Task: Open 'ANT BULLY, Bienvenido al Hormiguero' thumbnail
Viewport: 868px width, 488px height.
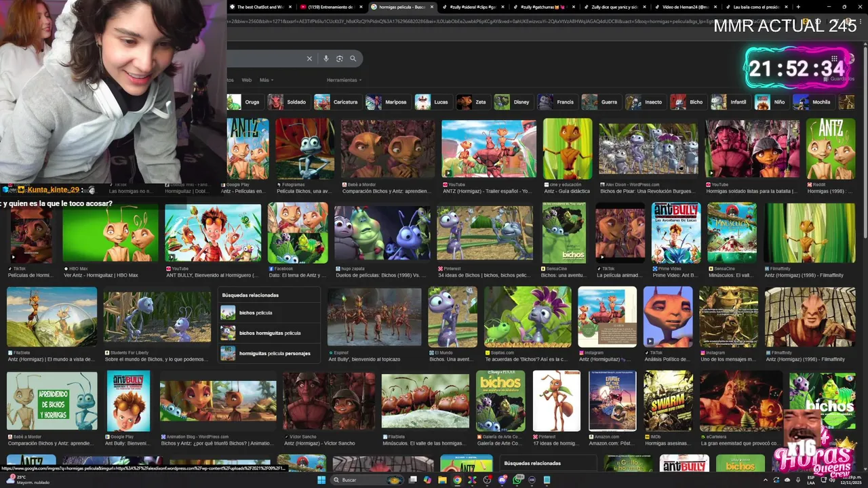Action: pos(213,232)
